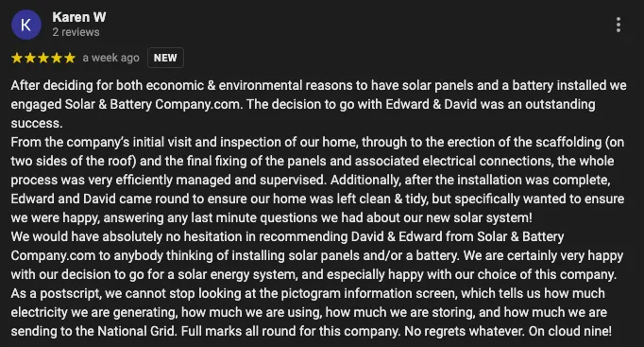Screen dimensions: 644x347
Task: Click the fourth yellow rating star
Action: pos(57,58)
